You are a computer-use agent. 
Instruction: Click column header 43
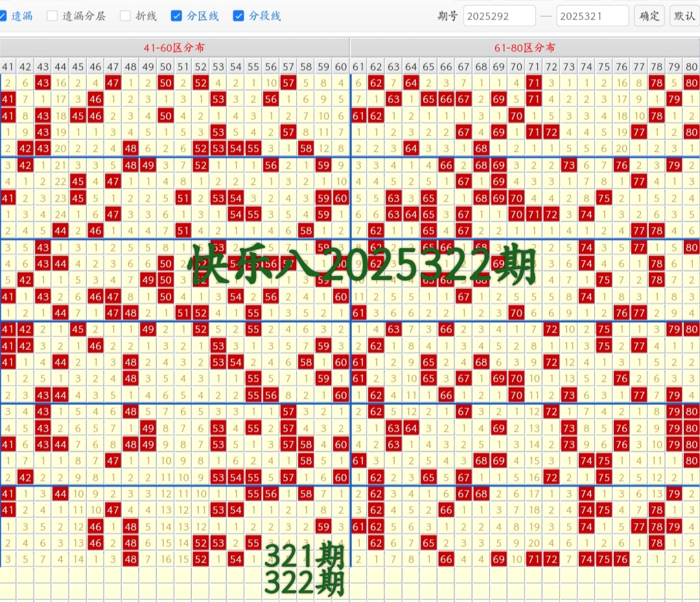coord(43,67)
